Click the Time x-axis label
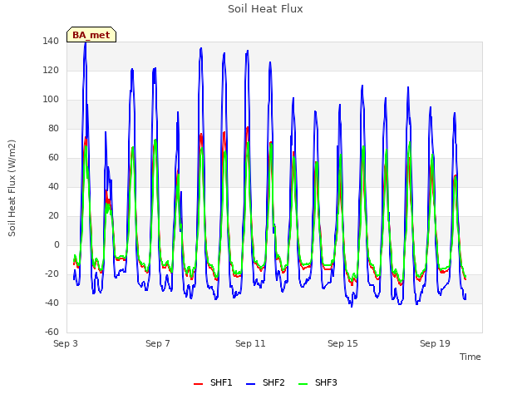 [470, 357]
